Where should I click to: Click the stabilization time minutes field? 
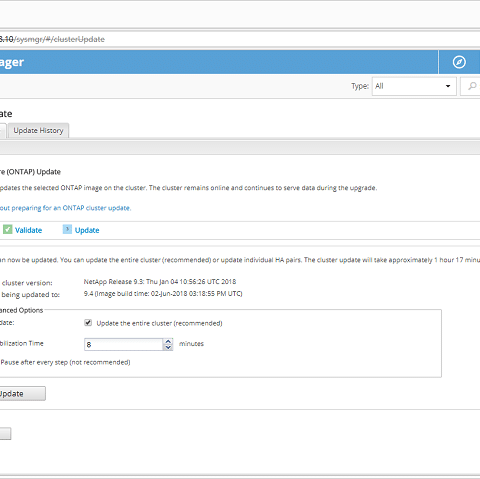click(x=123, y=344)
